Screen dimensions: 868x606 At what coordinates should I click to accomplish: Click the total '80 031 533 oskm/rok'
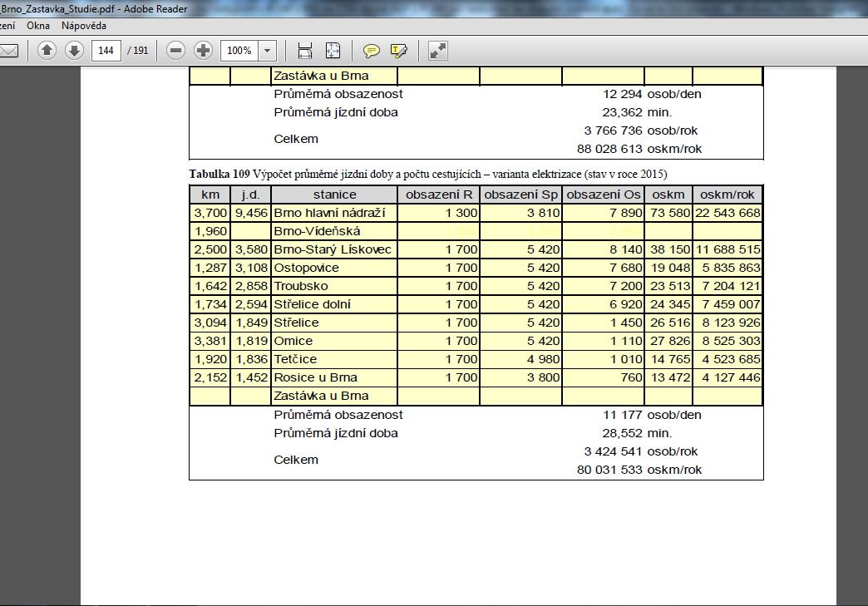(639, 470)
